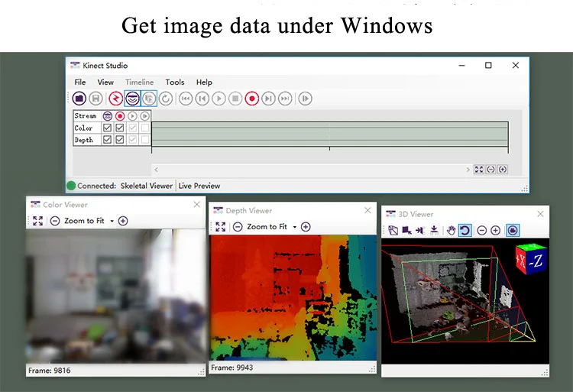Click the Play button in toolbar

pyautogui.click(x=219, y=99)
